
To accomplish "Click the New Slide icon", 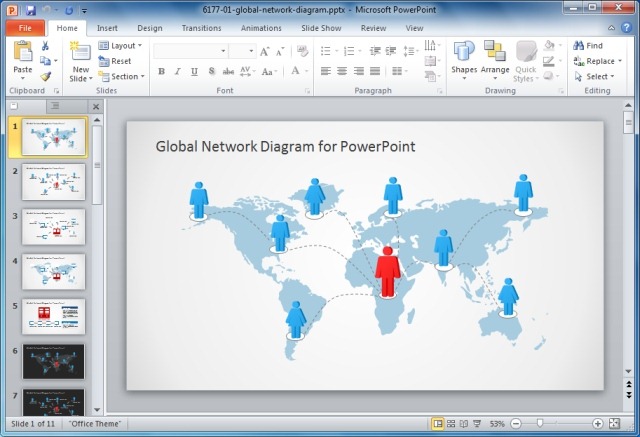I will pos(80,52).
